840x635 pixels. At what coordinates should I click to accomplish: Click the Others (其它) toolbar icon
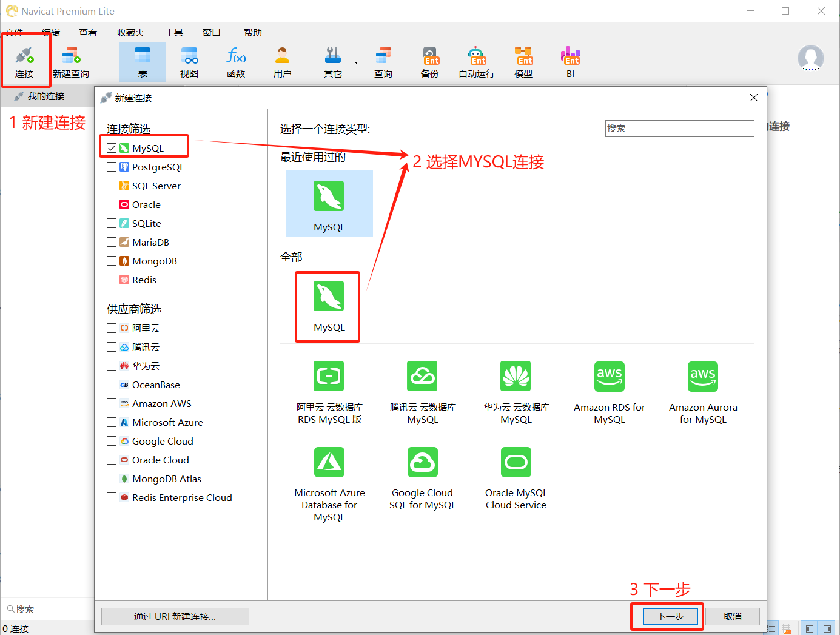pyautogui.click(x=332, y=62)
